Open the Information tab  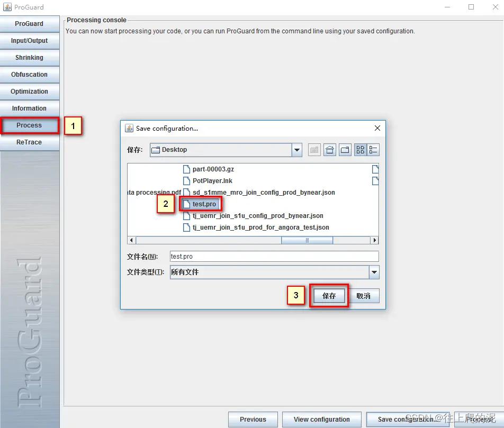click(x=29, y=108)
